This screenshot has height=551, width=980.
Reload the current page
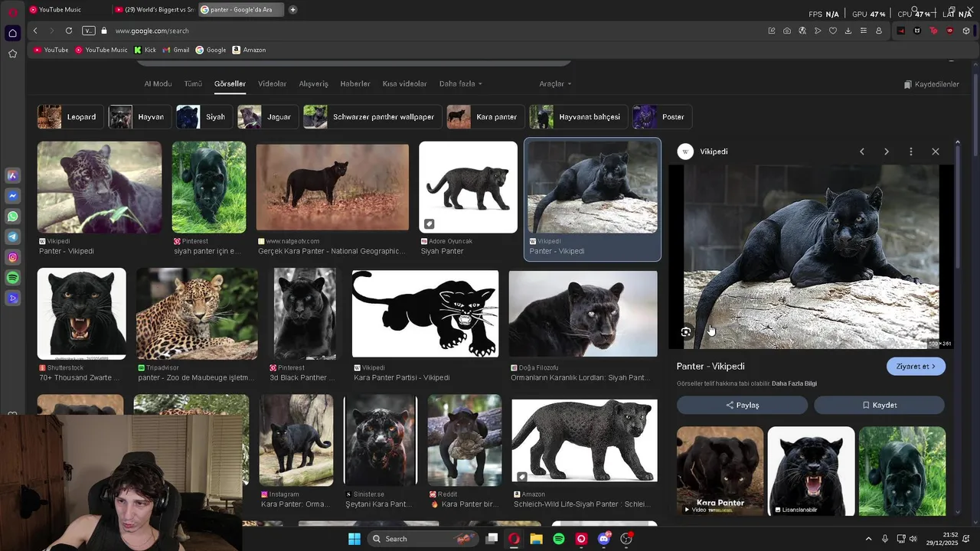point(69,31)
